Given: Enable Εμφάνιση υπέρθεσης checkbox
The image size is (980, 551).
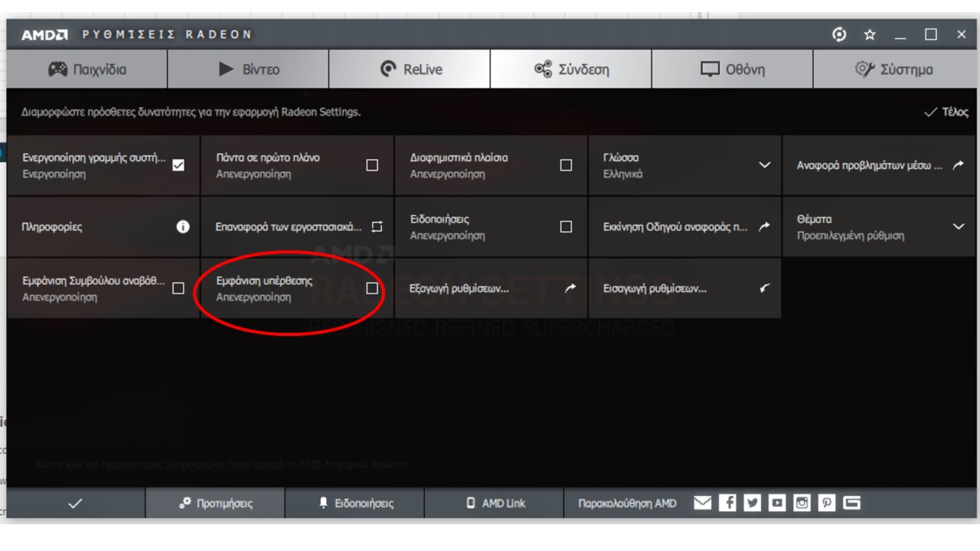Looking at the screenshot, I should (372, 289).
